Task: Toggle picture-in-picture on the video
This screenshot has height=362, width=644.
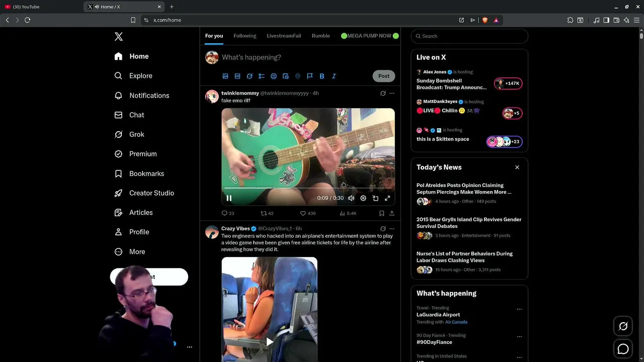Action: pos(375,198)
